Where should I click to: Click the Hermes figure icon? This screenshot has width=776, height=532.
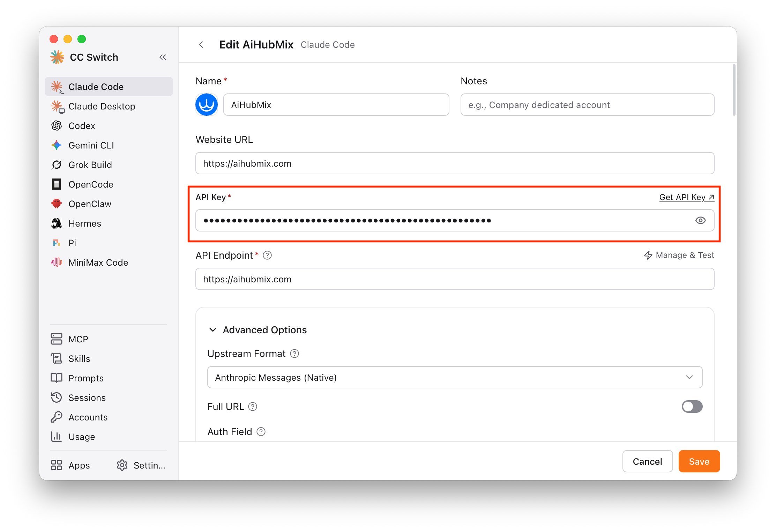point(57,223)
